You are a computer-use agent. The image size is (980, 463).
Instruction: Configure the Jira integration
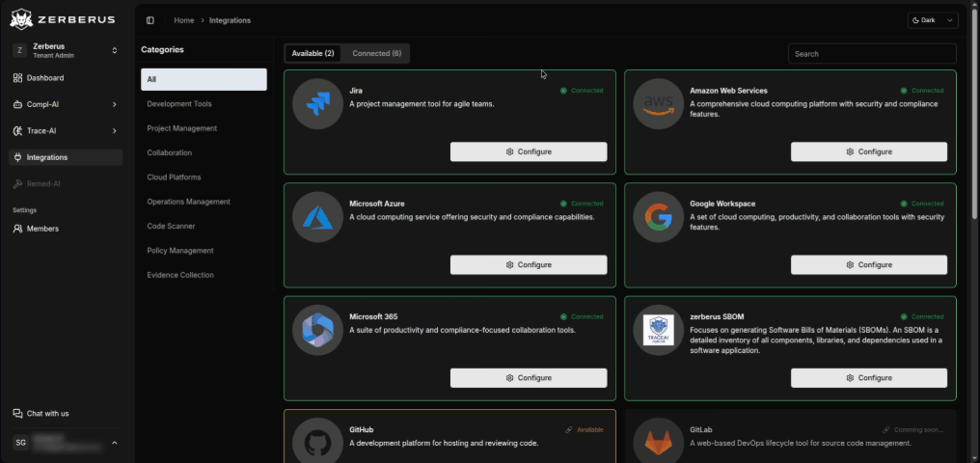click(x=529, y=151)
